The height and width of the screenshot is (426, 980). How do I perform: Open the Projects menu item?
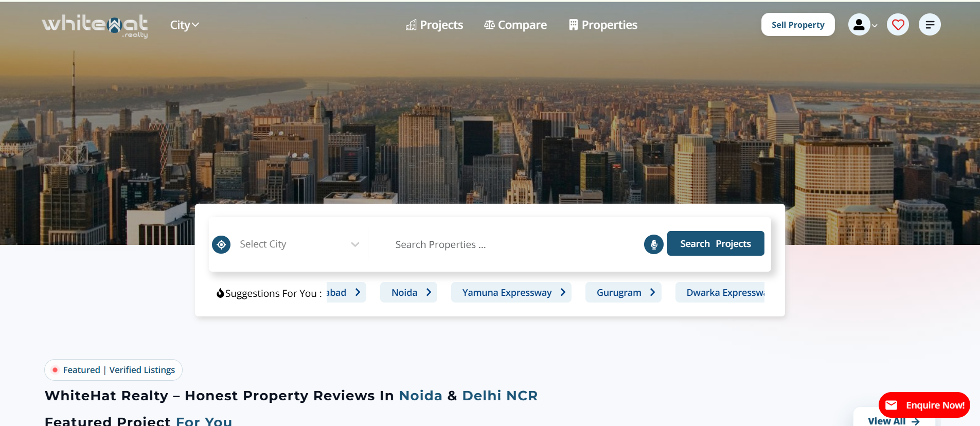click(435, 25)
